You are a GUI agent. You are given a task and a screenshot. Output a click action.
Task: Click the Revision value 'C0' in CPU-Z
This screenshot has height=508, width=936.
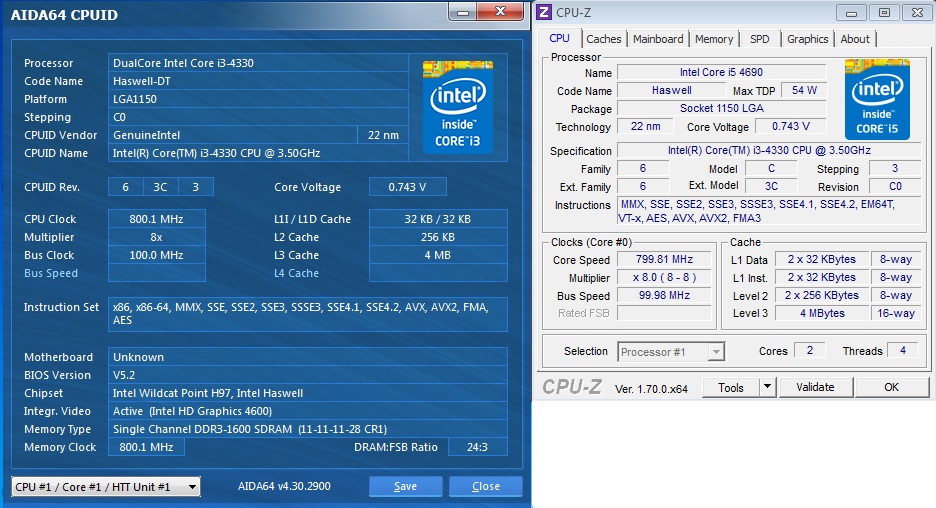pyautogui.click(x=895, y=186)
